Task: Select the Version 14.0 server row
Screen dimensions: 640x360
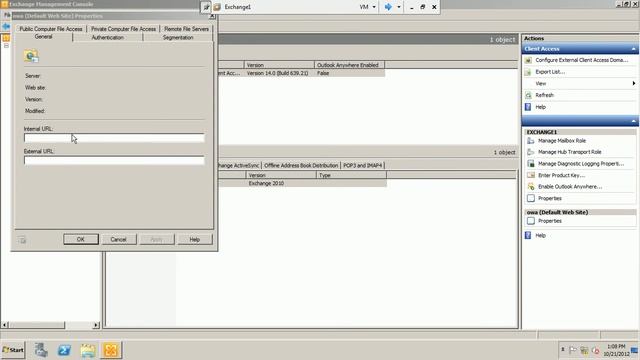Action: [x=301, y=73]
